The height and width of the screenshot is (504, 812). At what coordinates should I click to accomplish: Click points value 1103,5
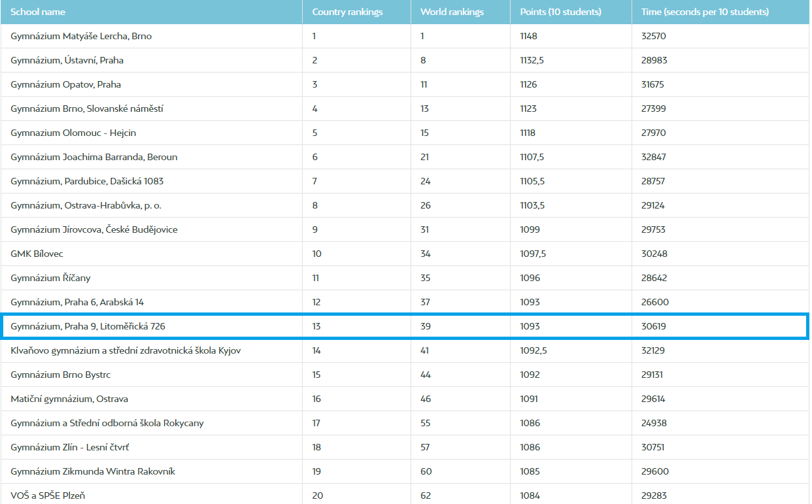coord(532,205)
